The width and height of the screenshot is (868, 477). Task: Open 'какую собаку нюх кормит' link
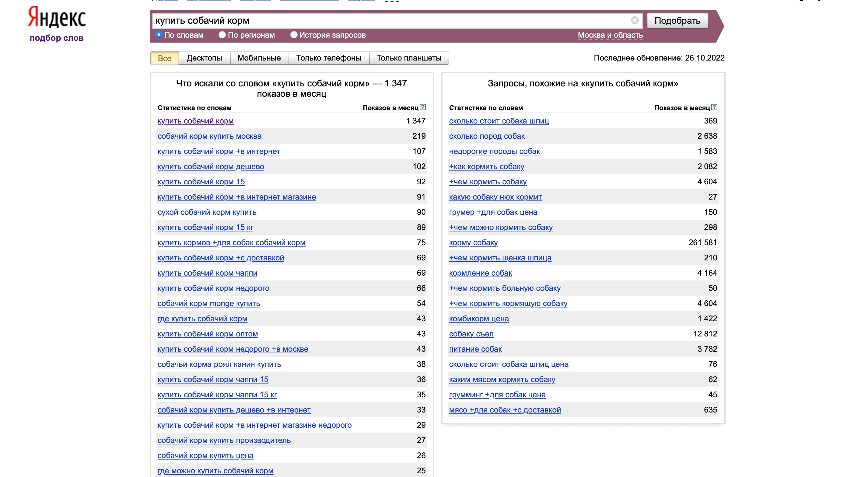pyautogui.click(x=495, y=197)
